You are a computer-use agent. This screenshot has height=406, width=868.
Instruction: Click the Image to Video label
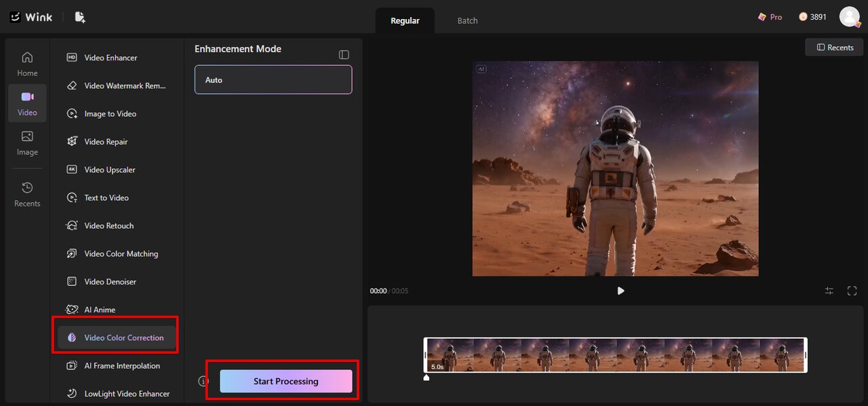(110, 113)
